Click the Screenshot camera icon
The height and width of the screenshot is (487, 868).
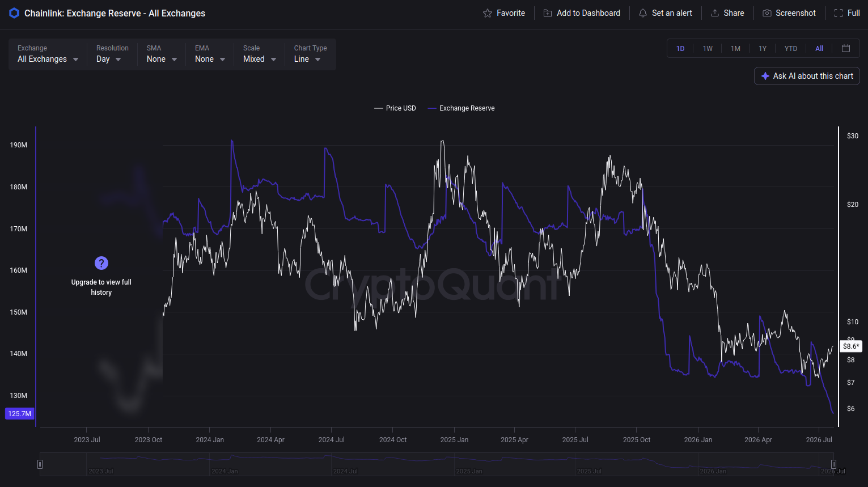[767, 13]
